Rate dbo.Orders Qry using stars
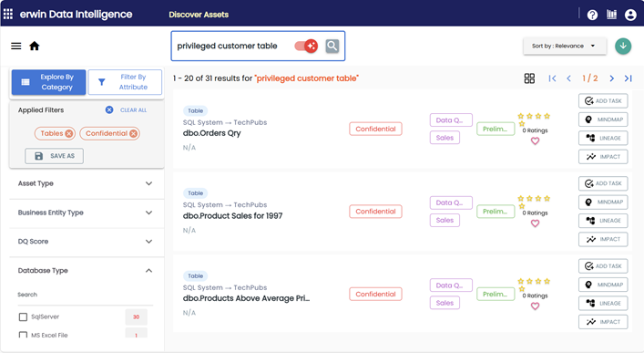 [x=534, y=119]
